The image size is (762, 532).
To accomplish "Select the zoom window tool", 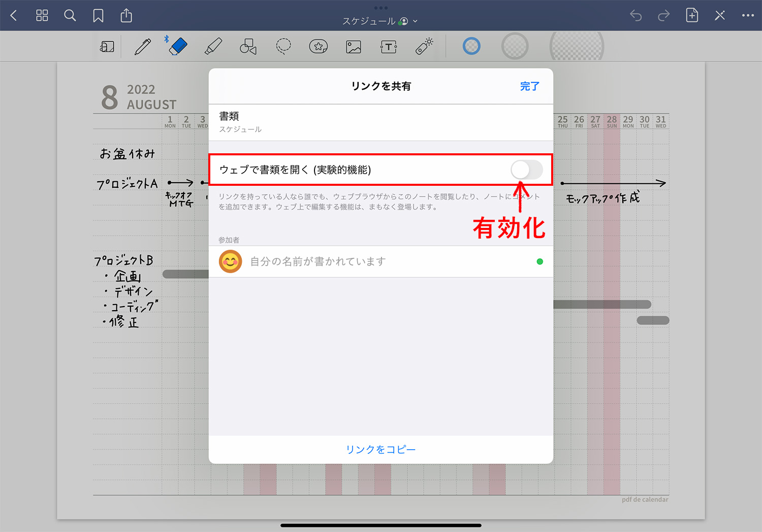I will click(x=107, y=47).
